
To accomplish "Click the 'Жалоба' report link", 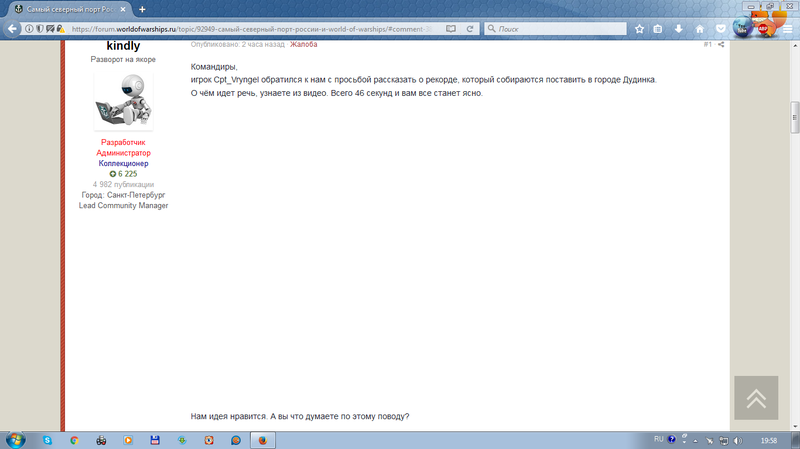I will 304,44.
